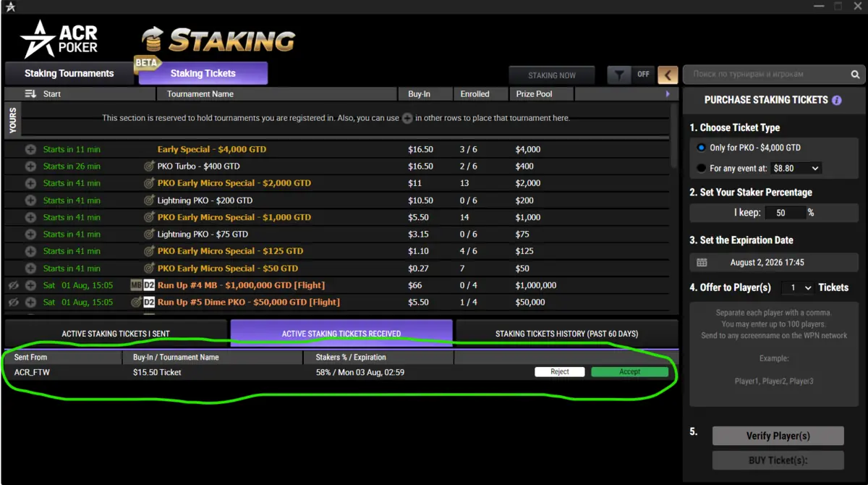The width and height of the screenshot is (868, 485).
Task: Select Early Special - $4,000 GTD tournament name
Action: pyautogui.click(x=212, y=149)
